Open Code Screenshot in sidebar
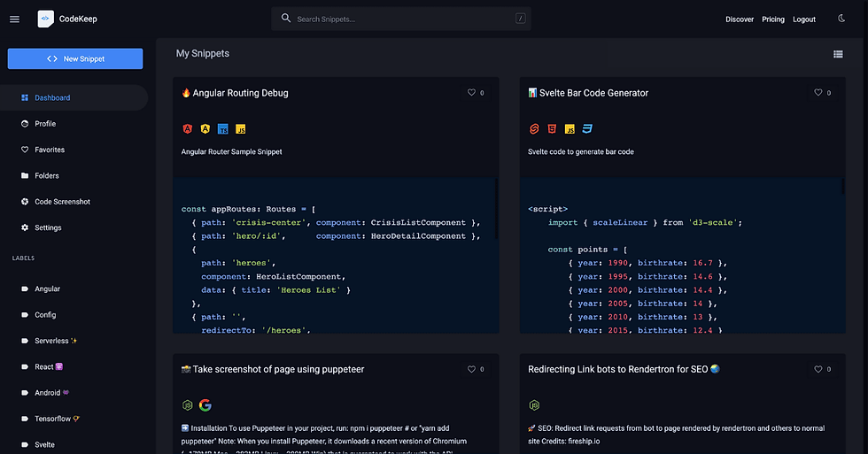Image resolution: width=868 pixels, height=454 pixels. click(74, 202)
